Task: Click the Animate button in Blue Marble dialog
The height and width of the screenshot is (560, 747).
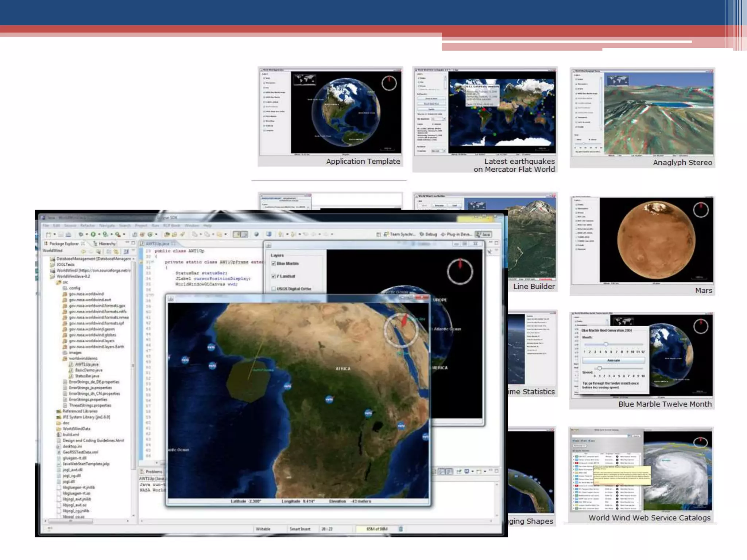Action: pyautogui.click(x=614, y=360)
